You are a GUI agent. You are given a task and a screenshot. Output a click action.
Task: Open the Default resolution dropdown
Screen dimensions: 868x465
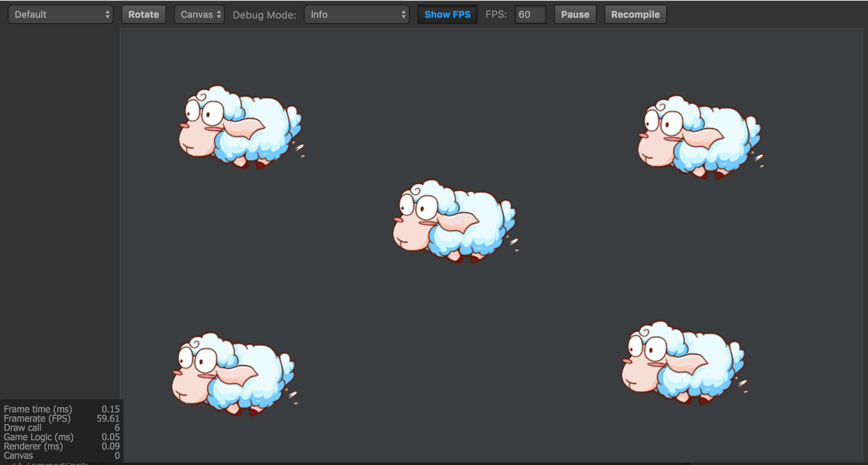60,15
